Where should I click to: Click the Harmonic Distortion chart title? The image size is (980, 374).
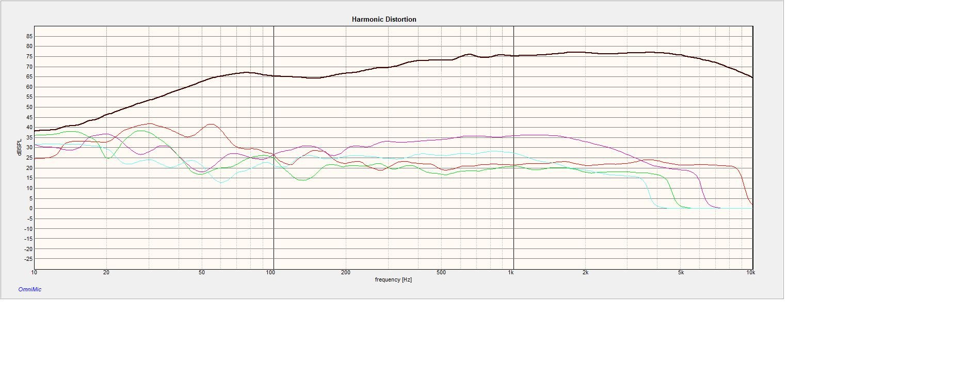[x=384, y=19]
